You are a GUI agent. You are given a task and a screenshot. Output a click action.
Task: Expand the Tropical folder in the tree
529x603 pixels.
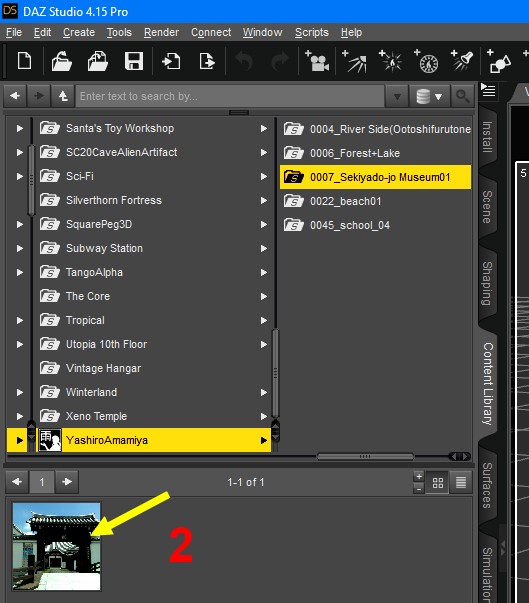point(19,320)
